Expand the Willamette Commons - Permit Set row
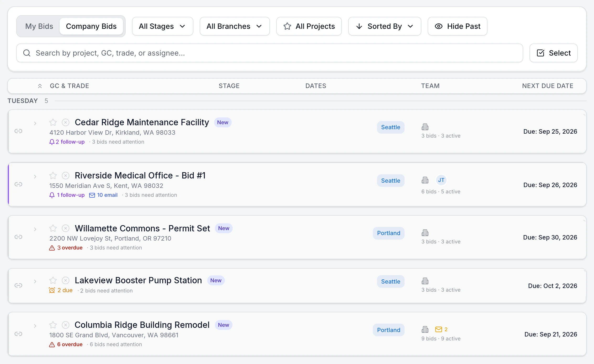The width and height of the screenshot is (594, 364). 35,229
